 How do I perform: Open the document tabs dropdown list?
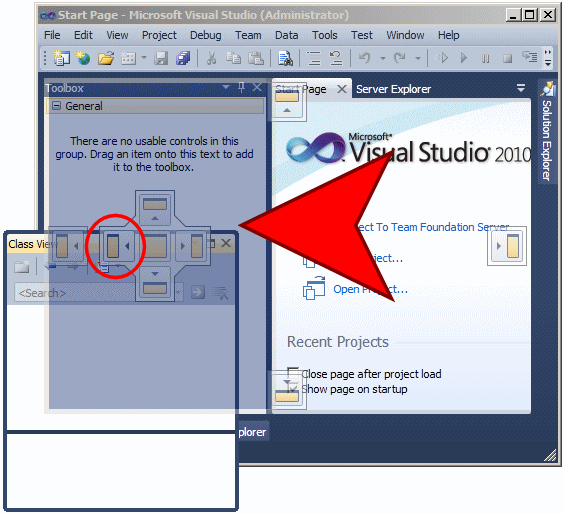point(520,87)
